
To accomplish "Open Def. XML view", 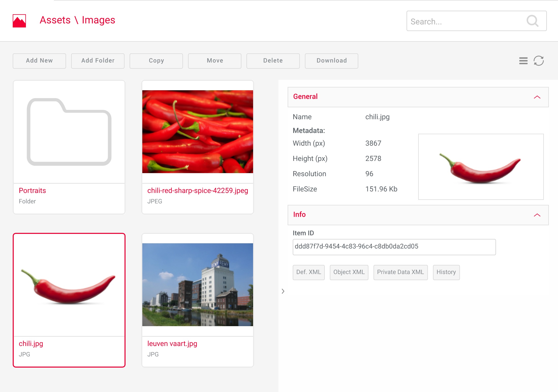I will 309,272.
